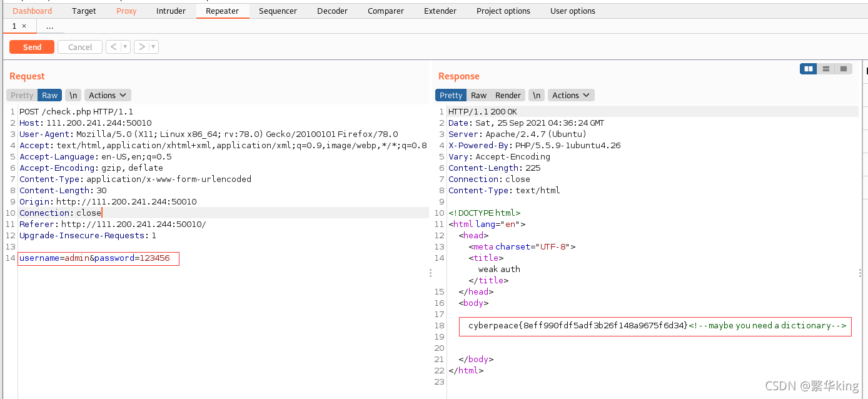The image size is (868, 399).
Task: Click the Server: Apache response header
Action: point(517,134)
